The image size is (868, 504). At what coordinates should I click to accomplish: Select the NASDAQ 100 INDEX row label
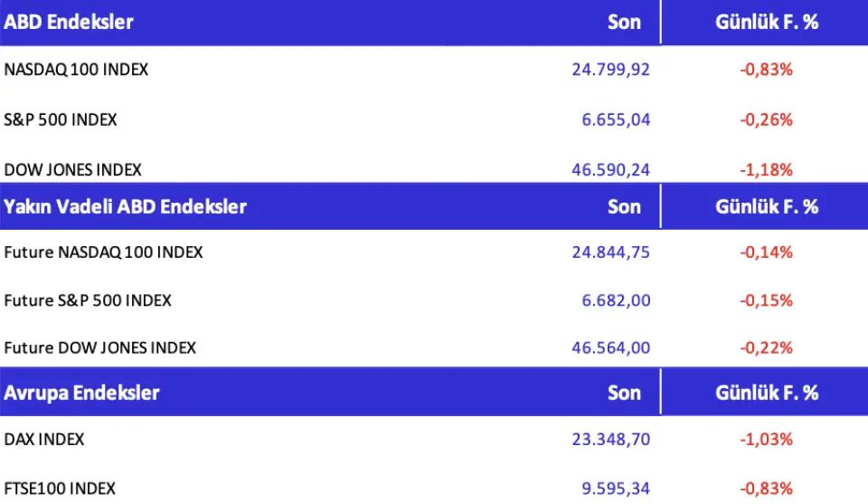(x=76, y=69)
